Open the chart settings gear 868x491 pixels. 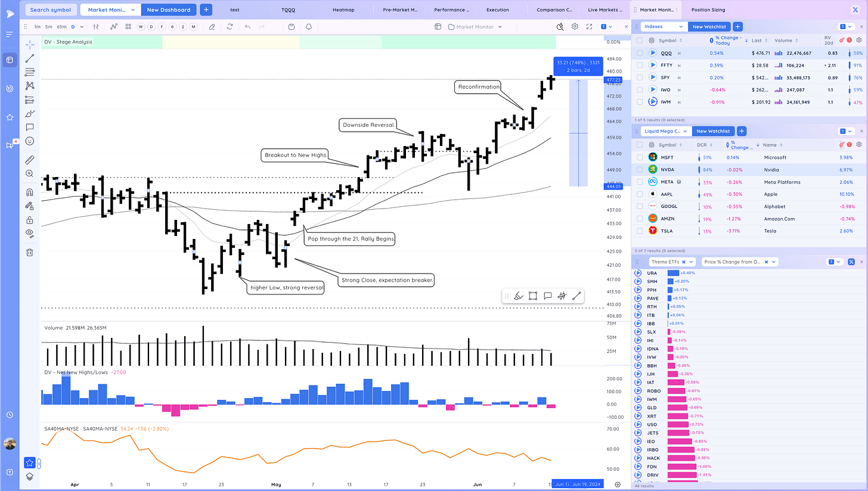click(x=575, y=27)
